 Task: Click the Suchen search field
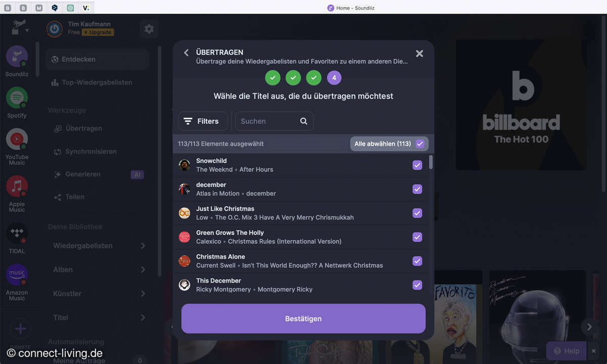[275, 121]
